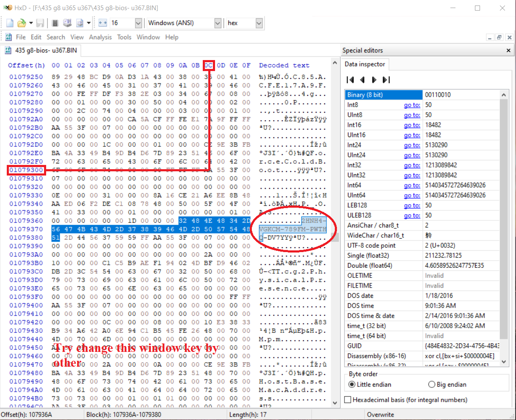
Task: Select the Binary (8 bit) row value field
Action: [x=461, y=95]
